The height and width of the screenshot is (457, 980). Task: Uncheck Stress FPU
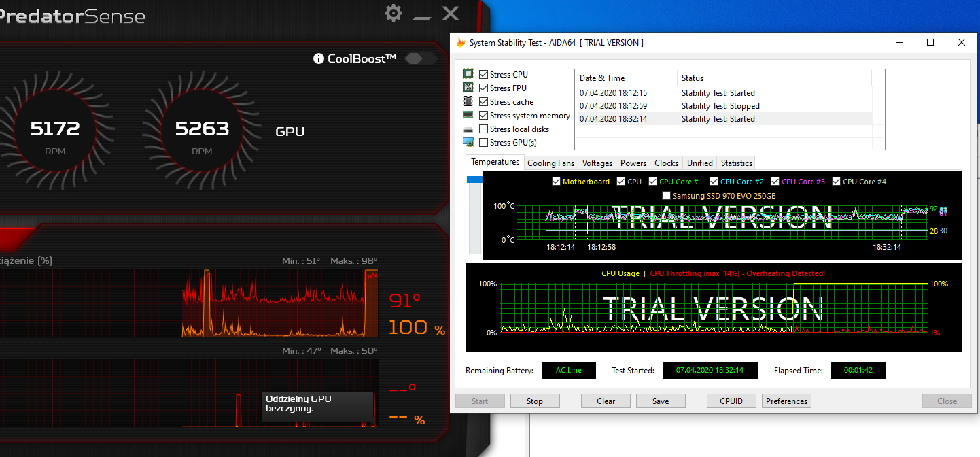point(483,88)
